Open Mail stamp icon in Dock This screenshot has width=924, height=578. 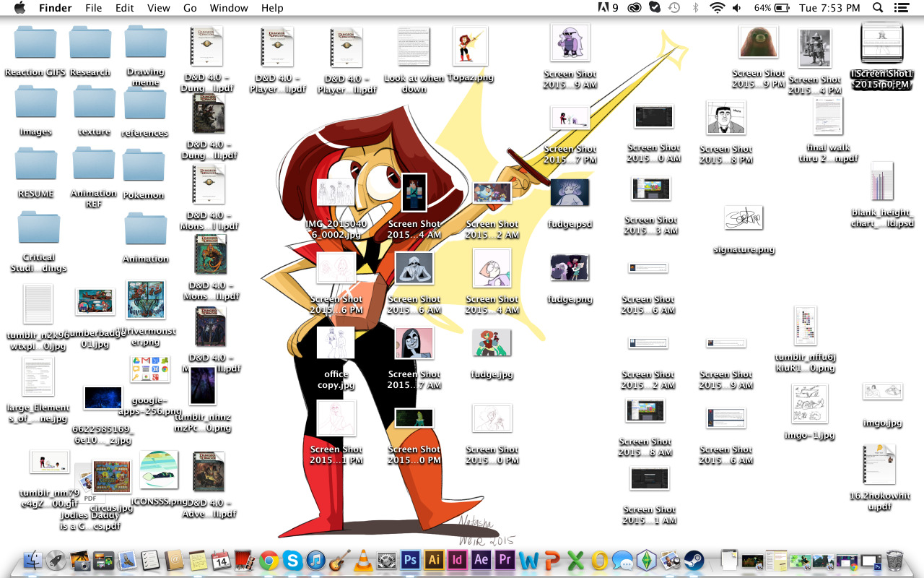coord(127,560)
